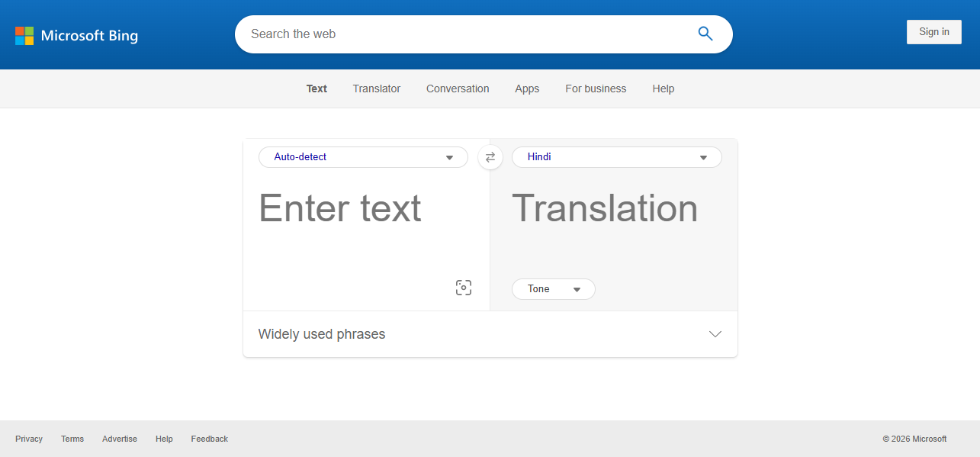Click the search magnifier icon
Viewport: 980px width, 457px height.
tap(704, 34)
